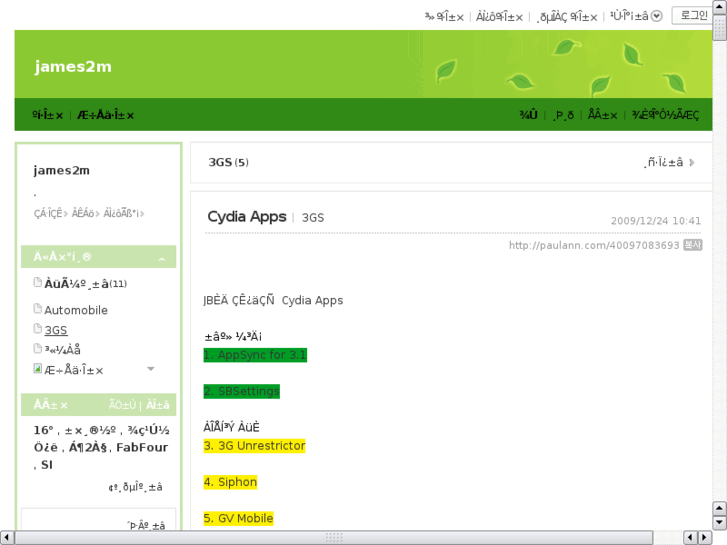This screenshot has height=545, width=727.
Task: Click the horizontal scrollbar thumb
Action: [x=334, y=537]
